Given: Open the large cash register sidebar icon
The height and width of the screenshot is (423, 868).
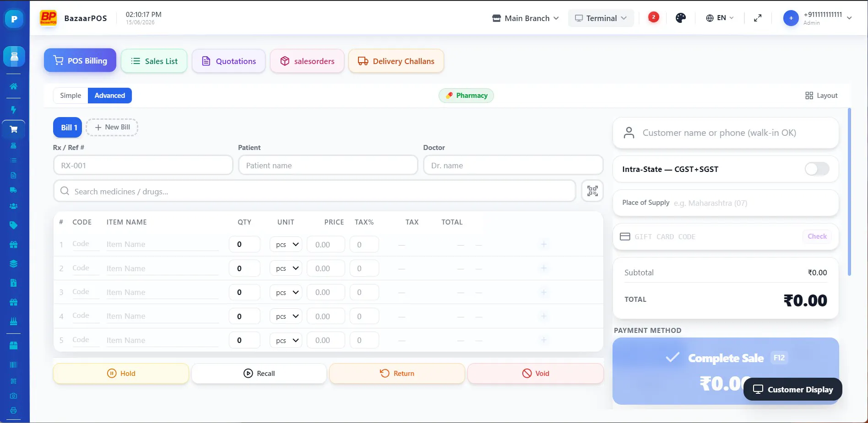Looking at the screenshot, I should tap(14, 56).
